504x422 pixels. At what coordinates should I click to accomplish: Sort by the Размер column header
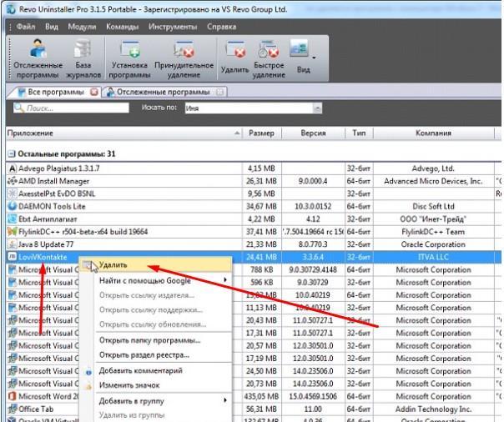click(262, 133)
